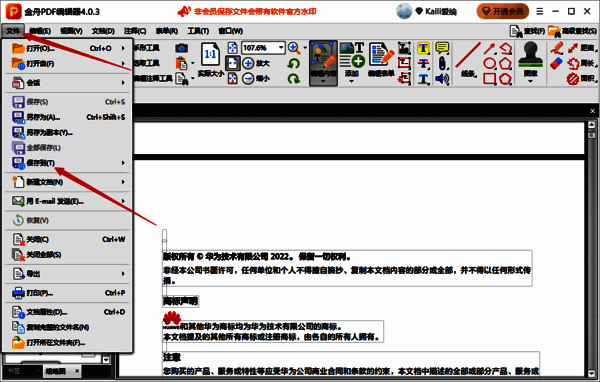Select the sticky note comment tool
Image resolution: width=600 pixels, height=382 pixels.
click(442, 48)
